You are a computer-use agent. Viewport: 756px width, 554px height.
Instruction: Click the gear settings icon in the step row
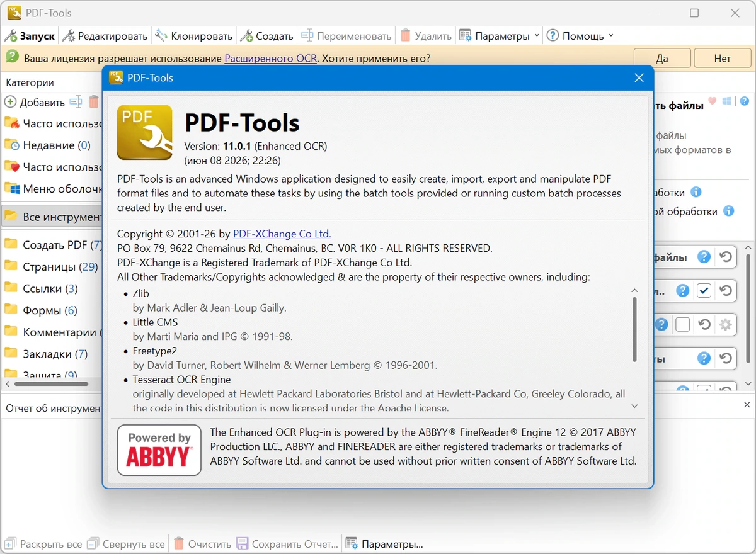point(726,325)
